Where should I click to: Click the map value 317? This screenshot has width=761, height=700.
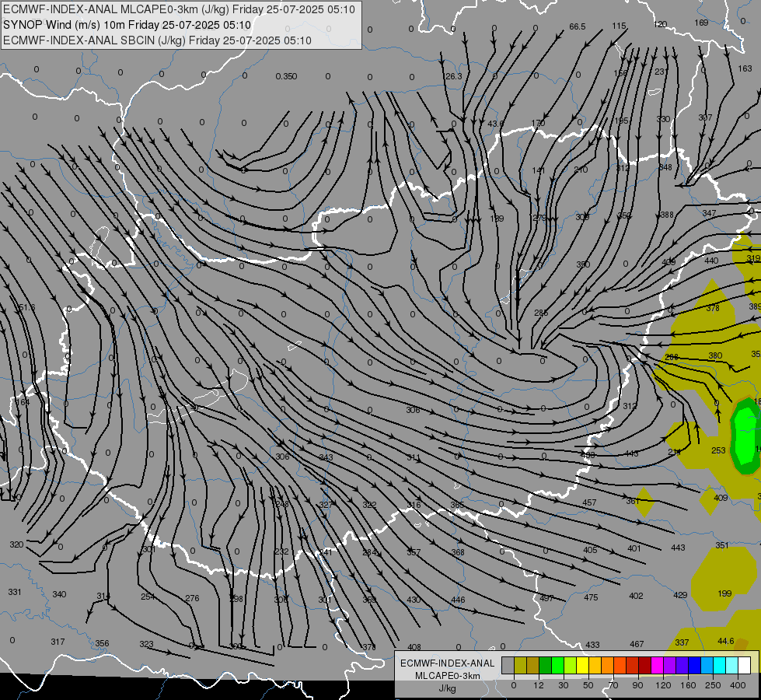58,642
